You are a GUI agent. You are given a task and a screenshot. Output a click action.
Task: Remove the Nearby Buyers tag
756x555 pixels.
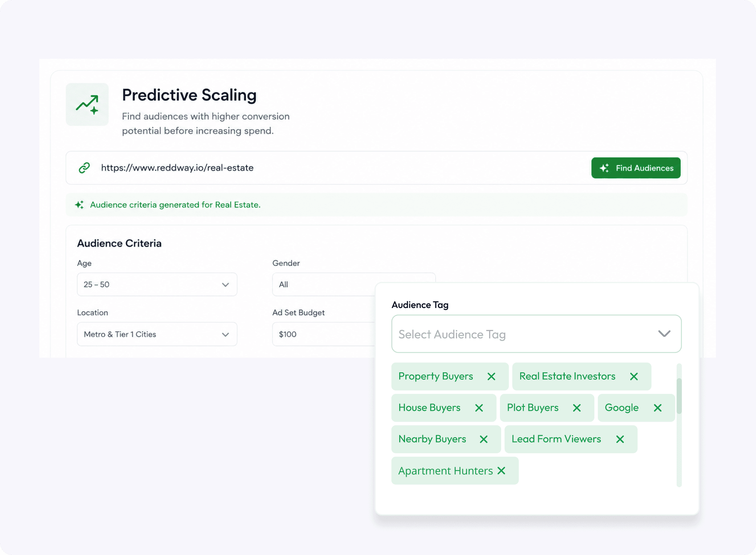tap(483, 439)
